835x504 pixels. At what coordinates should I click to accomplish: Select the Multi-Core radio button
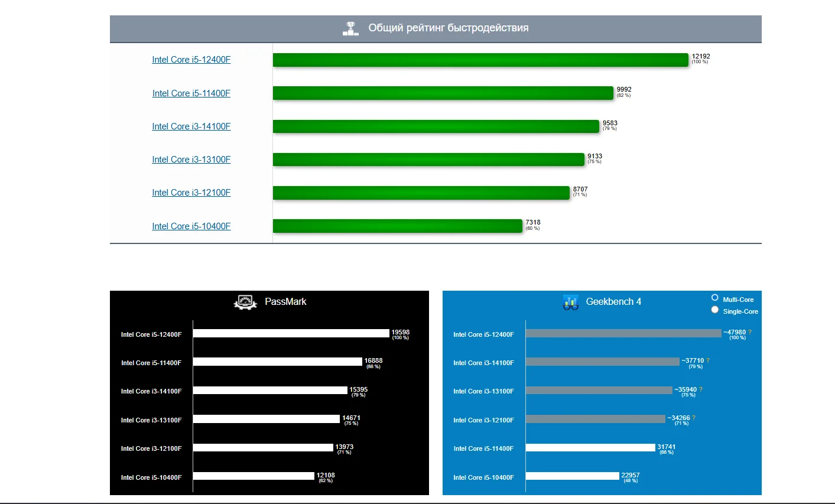[x=715, y=298]
